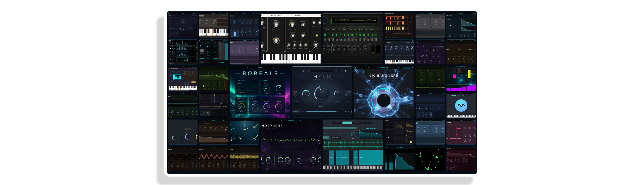The image size is (644, 185).
Task: Toggle the Freeze button in Halo
Action: [296, 111]
